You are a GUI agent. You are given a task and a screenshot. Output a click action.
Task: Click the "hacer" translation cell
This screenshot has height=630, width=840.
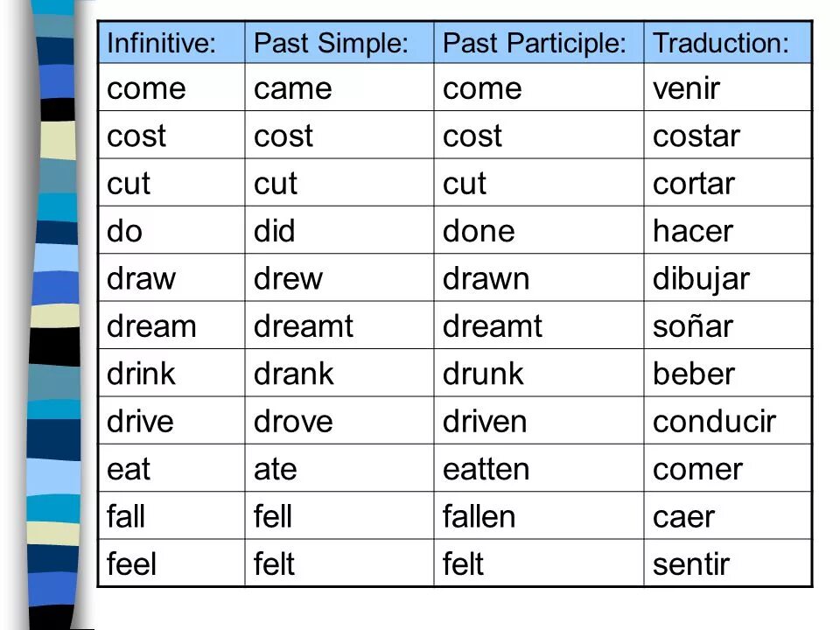[693, 232]
